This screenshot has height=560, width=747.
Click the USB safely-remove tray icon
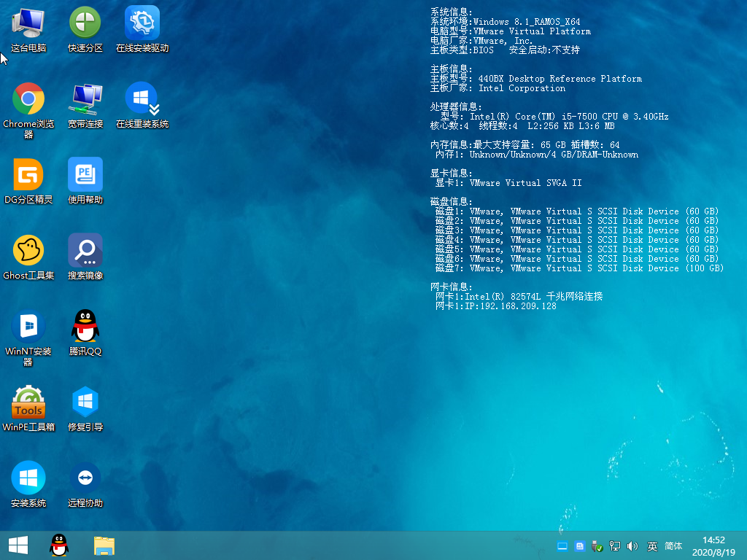tap(597, 546)
